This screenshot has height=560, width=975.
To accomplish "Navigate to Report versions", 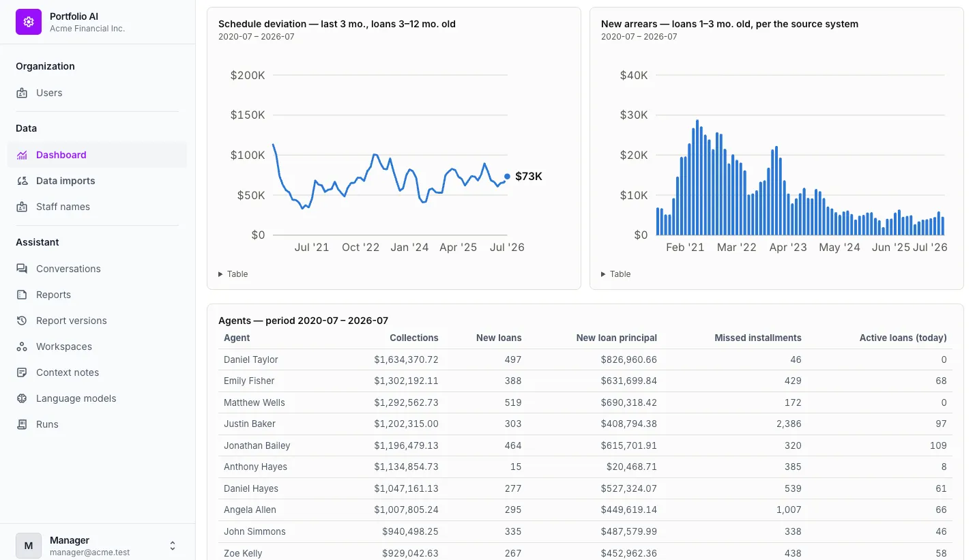I will coord(97,321).
